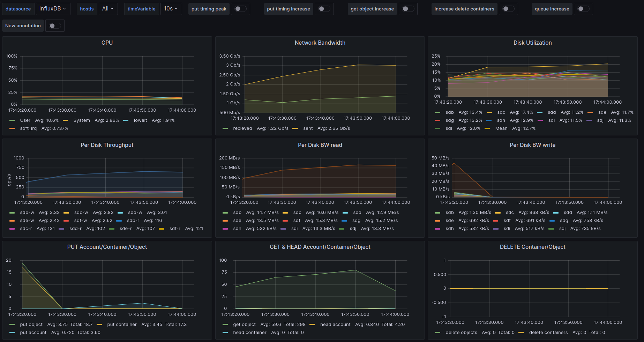Click the delete containers legend entry

[x=548, y=333]
